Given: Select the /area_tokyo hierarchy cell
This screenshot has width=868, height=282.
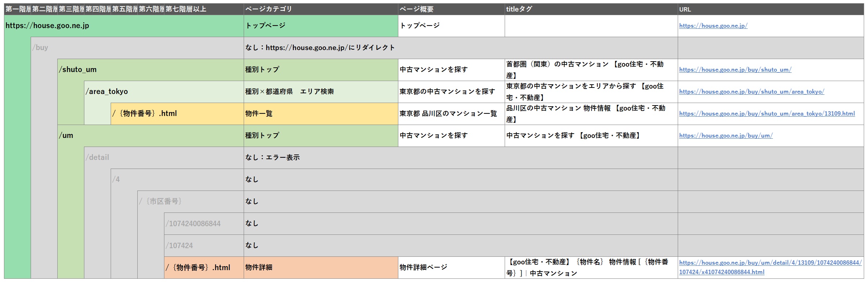Looking at the screenshot, I should click(x=164, y=91).
